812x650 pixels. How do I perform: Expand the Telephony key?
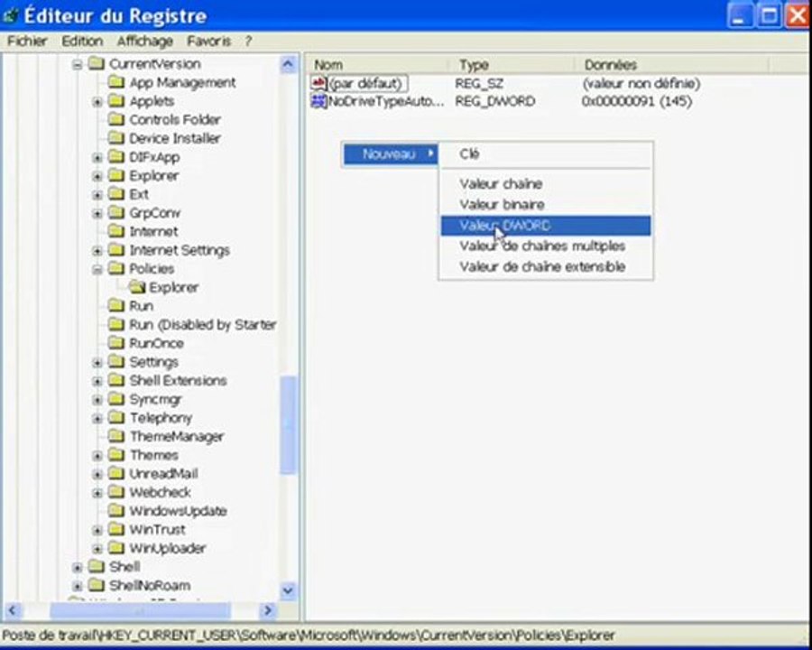click(97, 418)
